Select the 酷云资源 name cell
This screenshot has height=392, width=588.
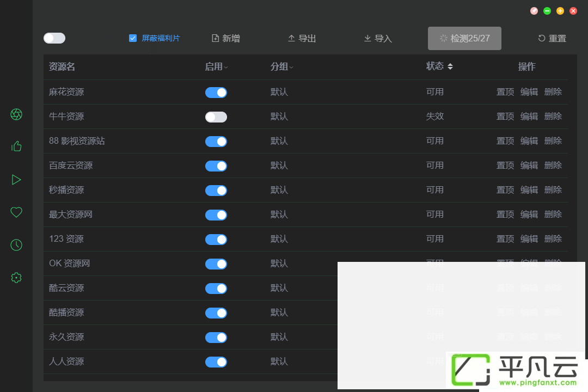(x=66, y=287)
